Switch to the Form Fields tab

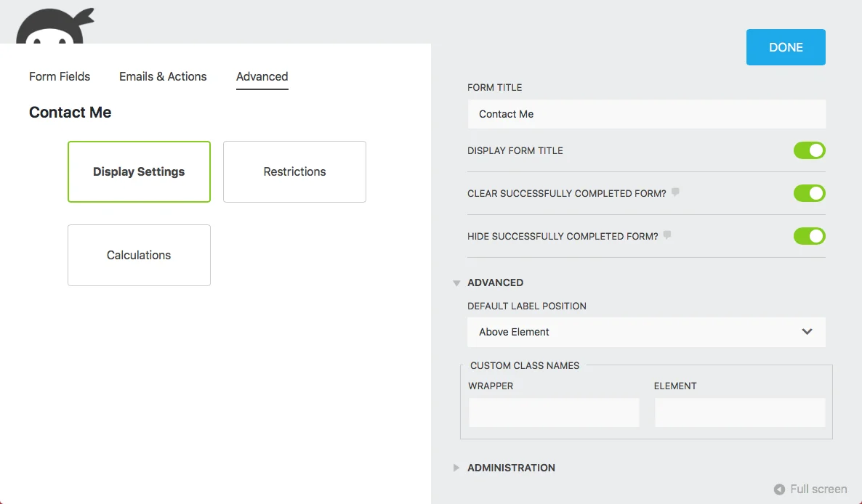click(x=59, y=76)
